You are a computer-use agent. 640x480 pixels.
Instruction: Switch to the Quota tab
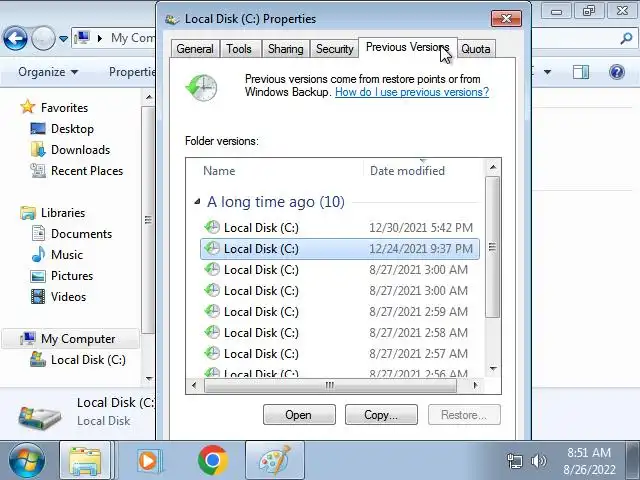476,49
